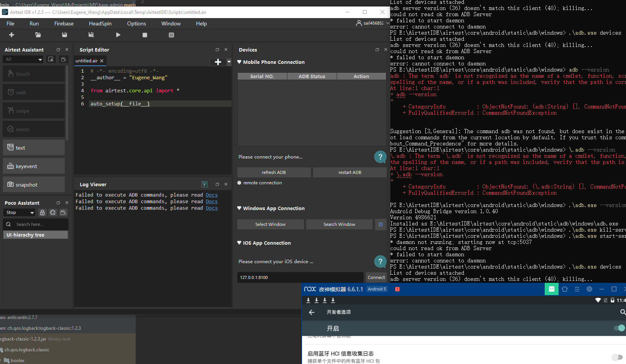
Task: Click the refresh ADB button
Action: point(274,172)
